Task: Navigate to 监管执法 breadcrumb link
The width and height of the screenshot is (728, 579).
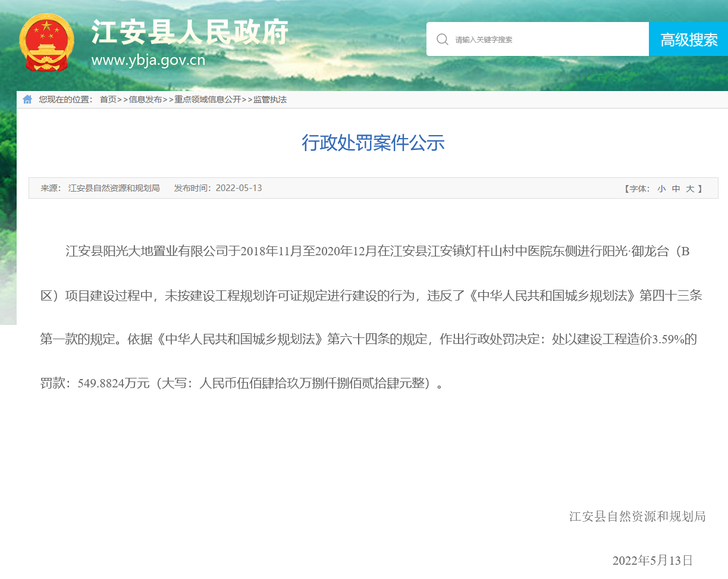Action: click(x=270, y=99)
